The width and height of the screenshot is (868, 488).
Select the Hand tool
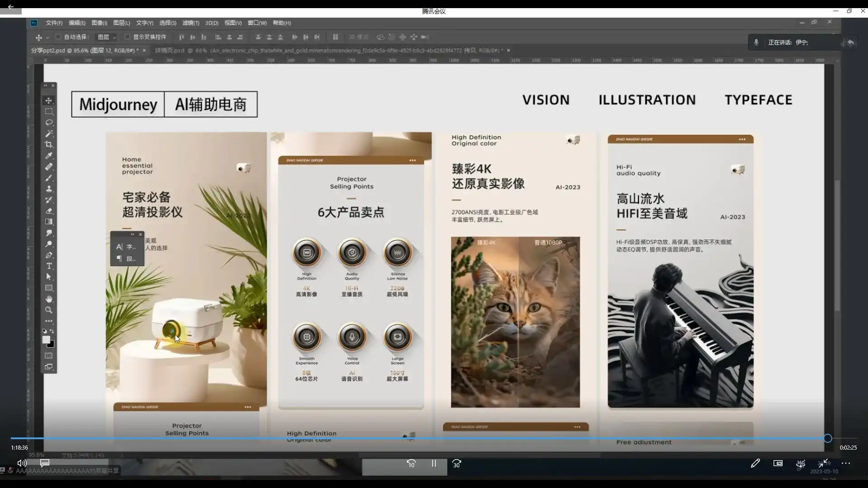(49, 299)
